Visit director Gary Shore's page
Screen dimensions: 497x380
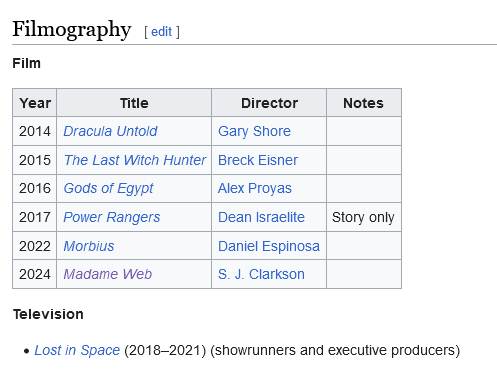click(254, 131)
